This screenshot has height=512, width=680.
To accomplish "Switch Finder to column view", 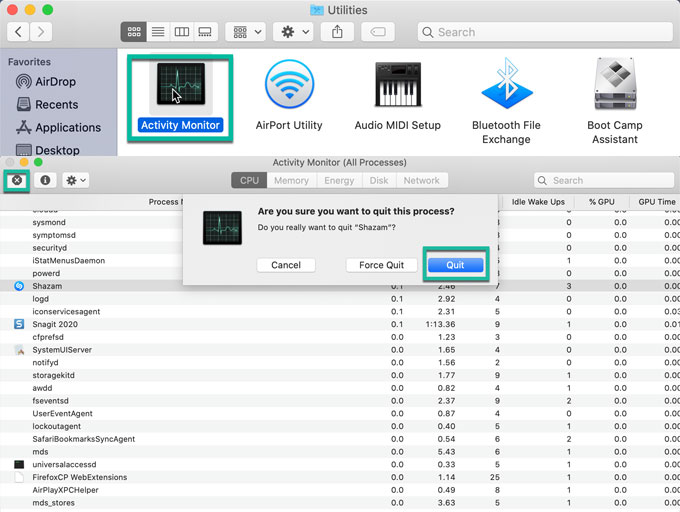I will 181,32.
